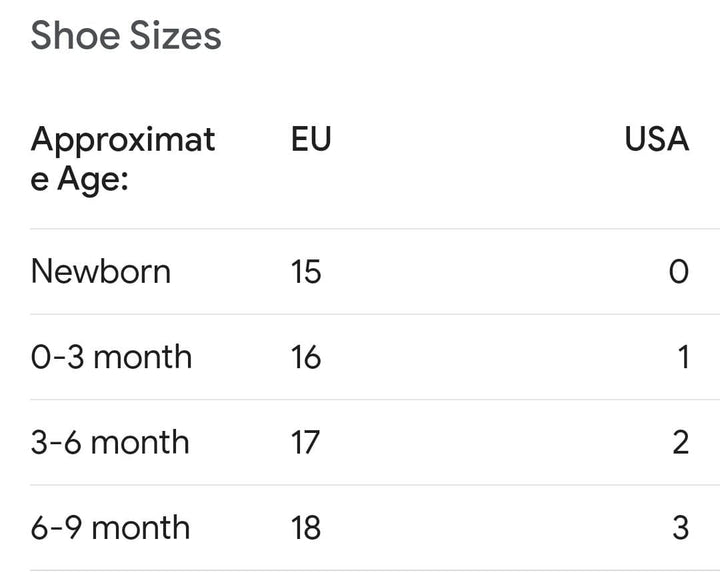This screenshot has width=720, height=583.
Task: Select the 3-6 month row label
Action: pyautogui.click(x=110, y=442)
